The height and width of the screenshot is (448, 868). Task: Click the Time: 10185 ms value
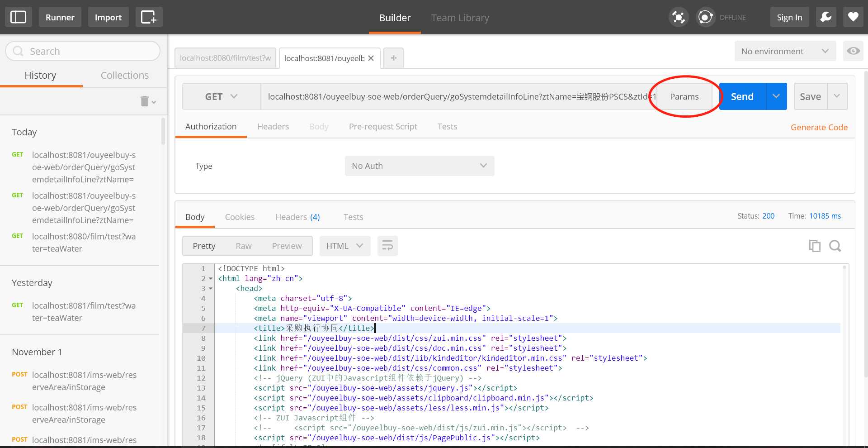(x=825, y=216)
